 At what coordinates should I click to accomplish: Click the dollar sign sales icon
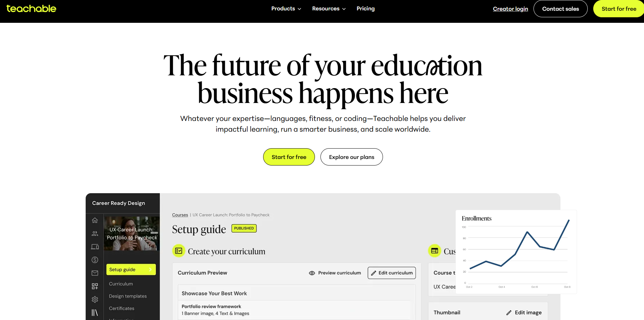tap(95, 260)
